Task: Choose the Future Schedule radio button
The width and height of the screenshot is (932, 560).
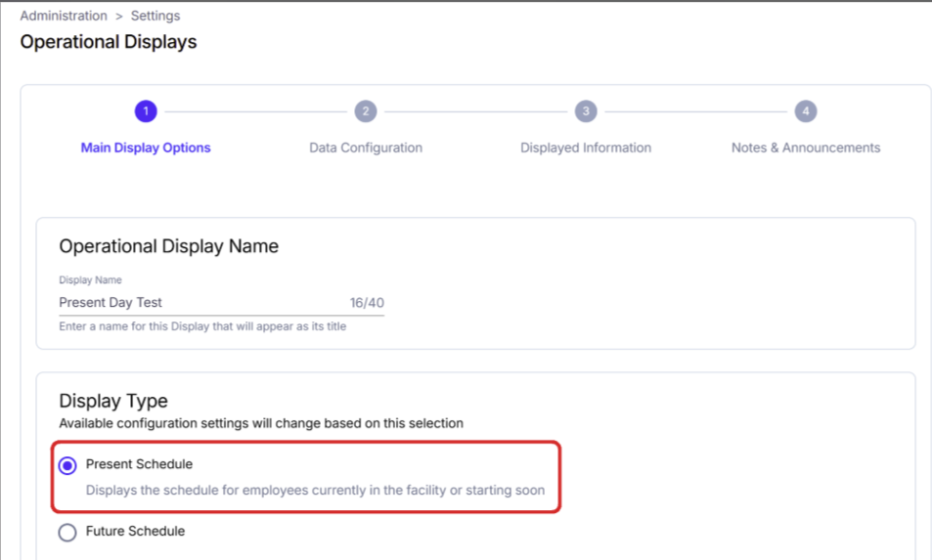Action: coord(67,532)
